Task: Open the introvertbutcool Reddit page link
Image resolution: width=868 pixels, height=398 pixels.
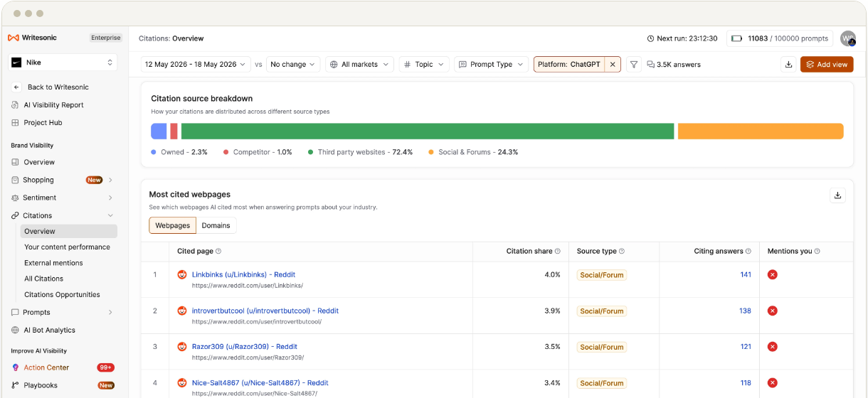Action: (265, 311)
